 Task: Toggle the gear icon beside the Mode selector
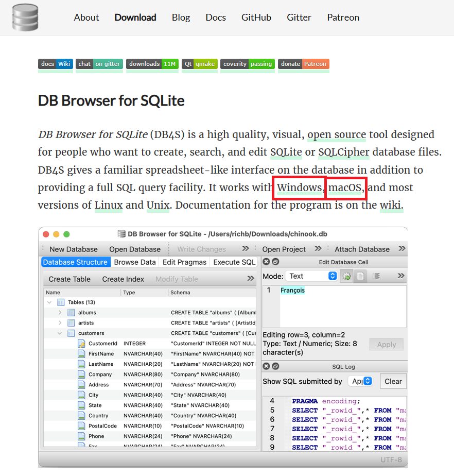(346, 276)
